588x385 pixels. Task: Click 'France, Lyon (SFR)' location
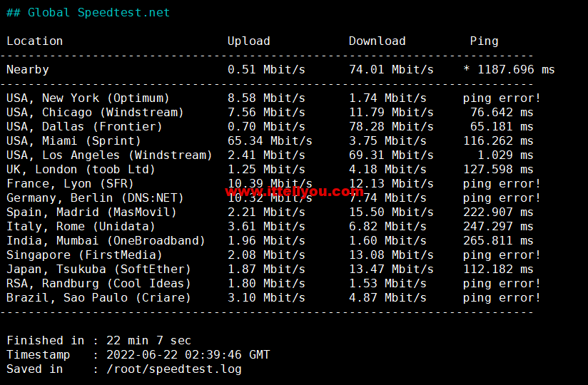point(70,184)
